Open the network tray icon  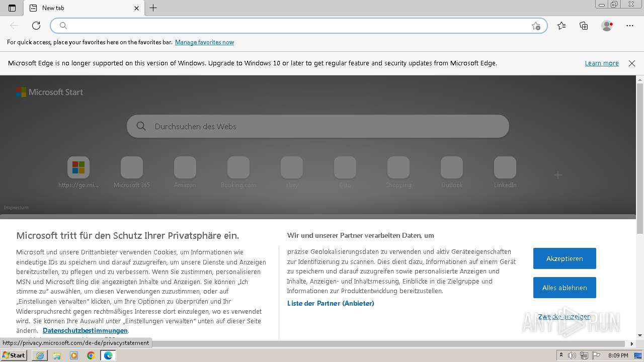pyautogui.click(x=584, y=355)
